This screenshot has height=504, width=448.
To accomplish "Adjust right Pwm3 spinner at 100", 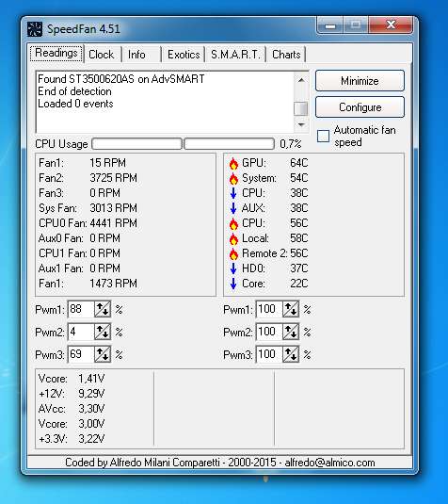I will pos(291,354).
